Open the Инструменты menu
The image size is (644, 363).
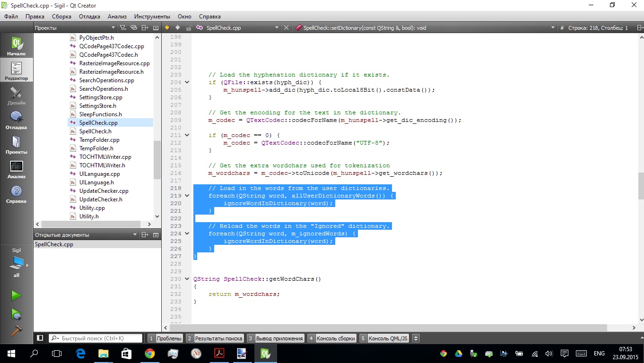tap(152, 17)
